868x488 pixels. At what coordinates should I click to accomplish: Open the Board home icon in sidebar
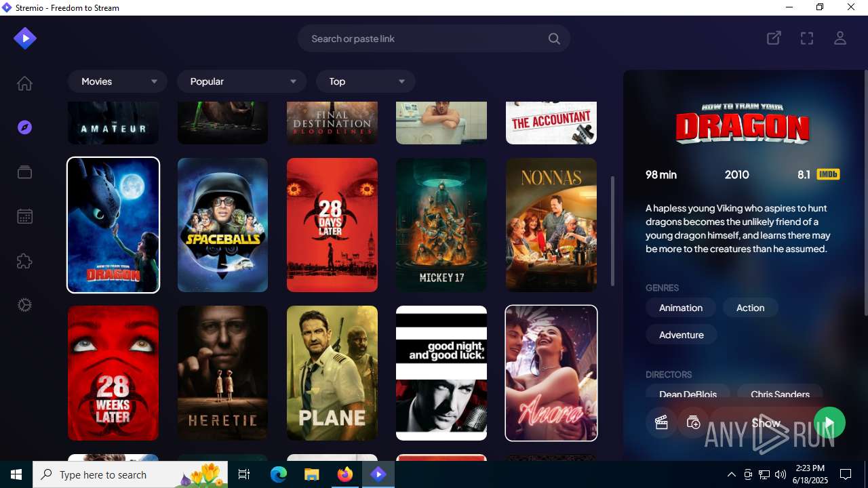(24, 83)
